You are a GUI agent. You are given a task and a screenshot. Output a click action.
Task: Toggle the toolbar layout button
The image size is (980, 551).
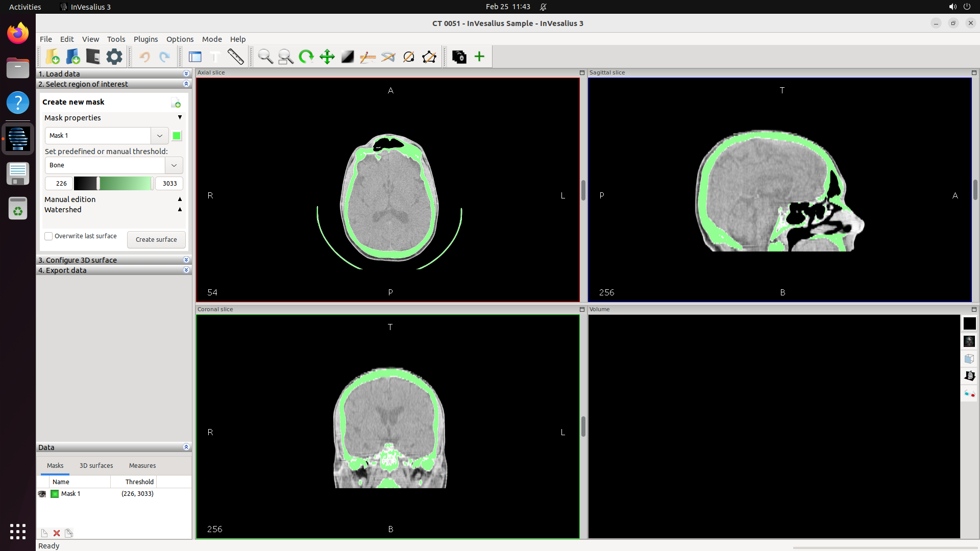point(195,57)
